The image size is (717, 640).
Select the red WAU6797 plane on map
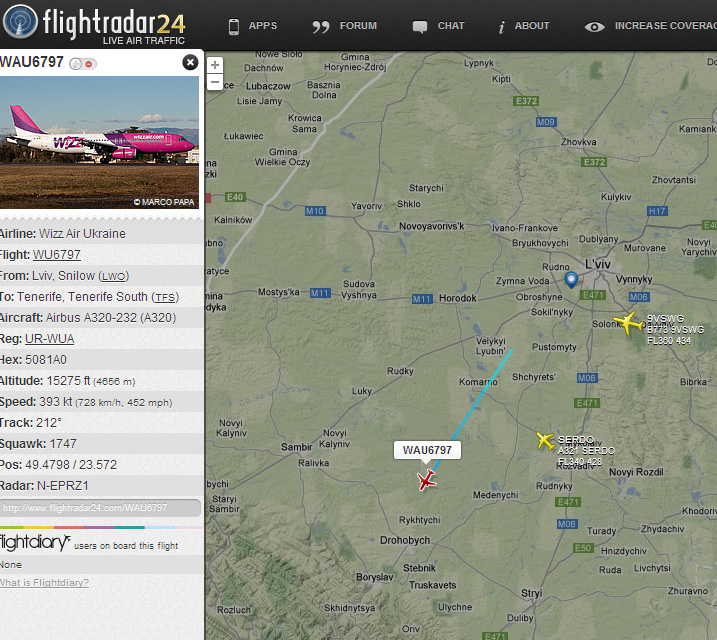pos(426,480)
